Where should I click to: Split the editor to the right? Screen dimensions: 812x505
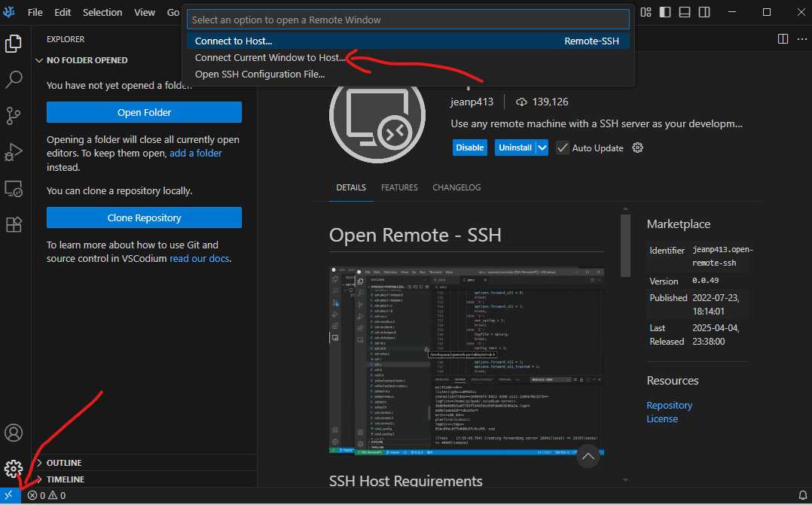coord(783,39)
